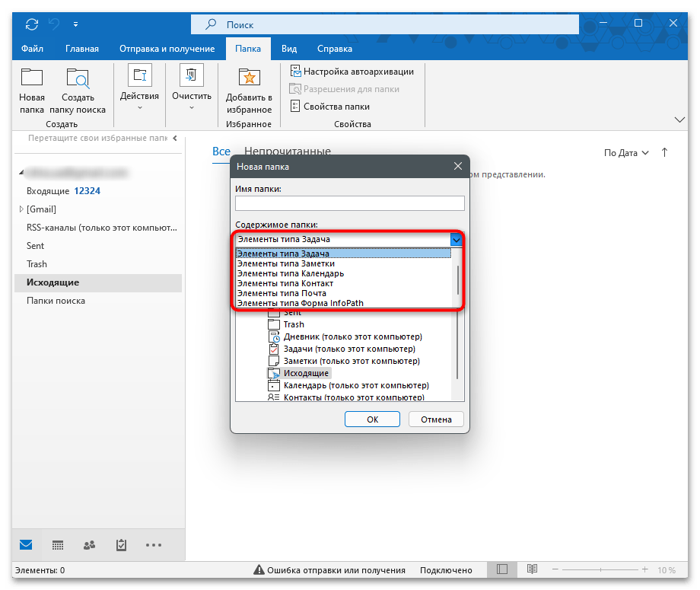Screen dimensions: 700x590
Task: Switch to the Mail envelope icon in the navigation bar
Action: pos(27,545)
